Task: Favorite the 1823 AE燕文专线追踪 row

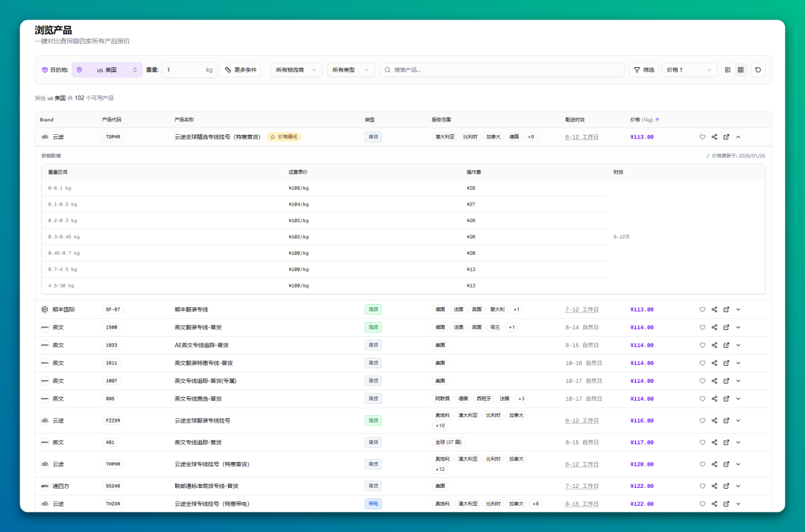Action: [x=702, y=345]
